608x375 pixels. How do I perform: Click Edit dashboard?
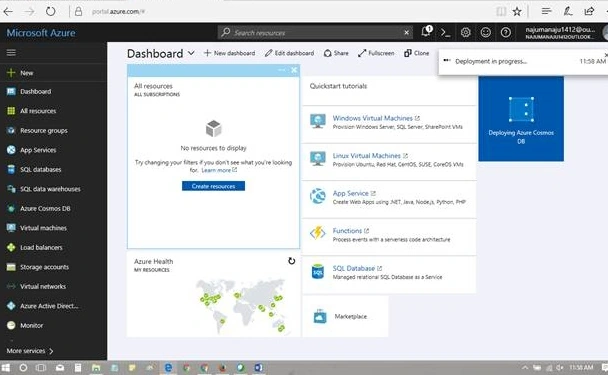[x=290, y=53]
